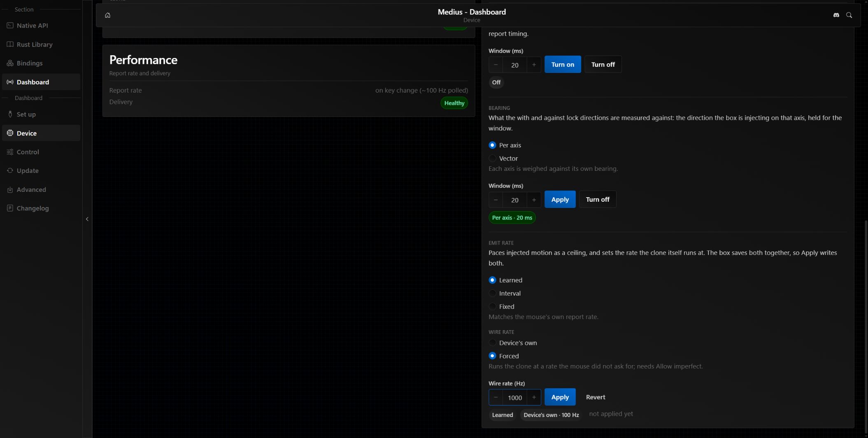Apply the Bearing window setting
This screenshot has height=438, width=868.
click(x=560, y=200)
